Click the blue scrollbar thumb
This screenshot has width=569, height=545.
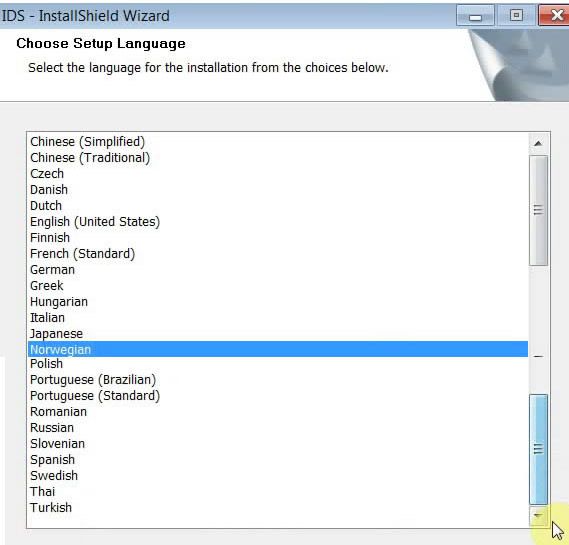[x=539, y=449]
